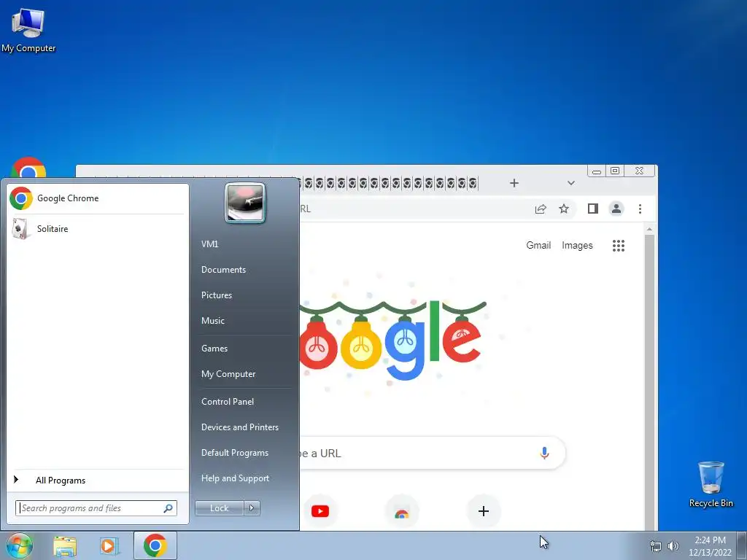Toggle Chrome side panel

point(592,209)
